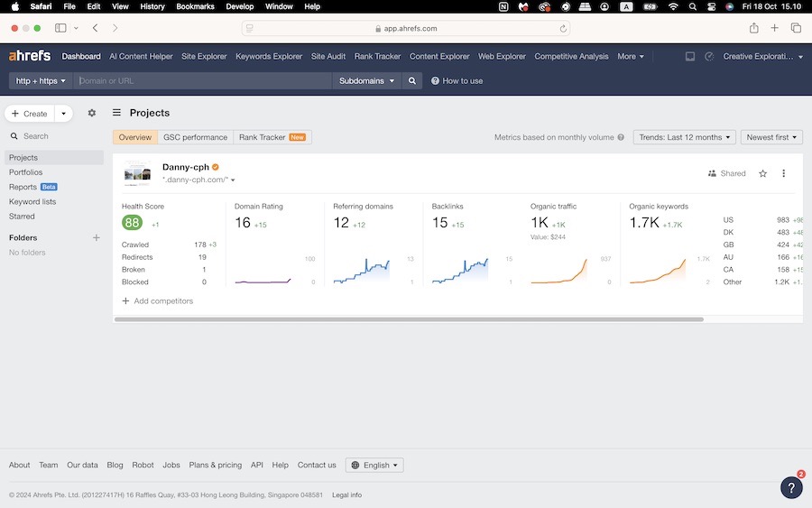Image resolution: width=812 pixels, height=508 pixels.
Task: Click Safari sidebar toggle icon
Action: click(61, 28)
